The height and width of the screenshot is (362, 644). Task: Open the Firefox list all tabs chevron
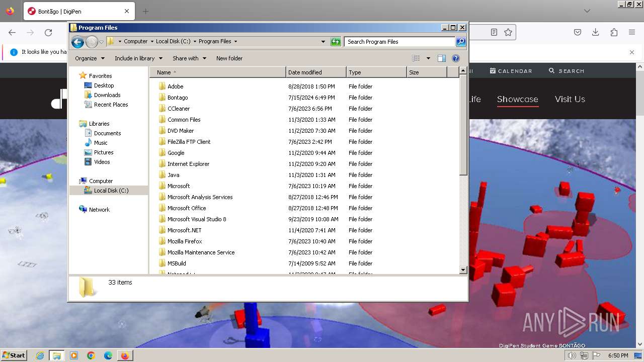point(587,11)
